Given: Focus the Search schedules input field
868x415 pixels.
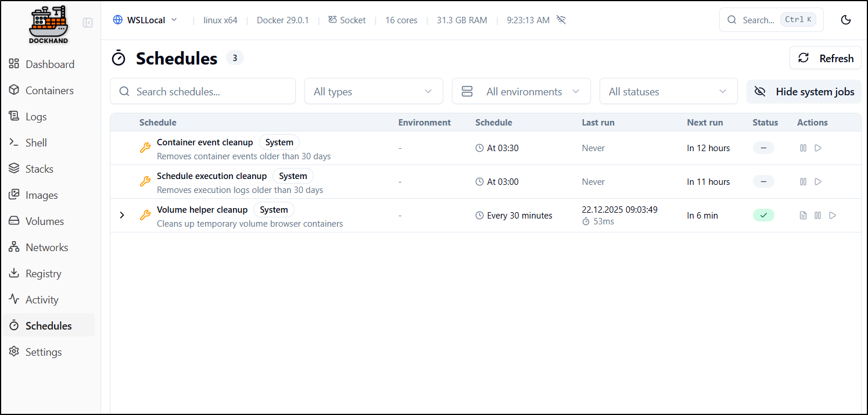Looking at the screenshot, I should point(203,92).
